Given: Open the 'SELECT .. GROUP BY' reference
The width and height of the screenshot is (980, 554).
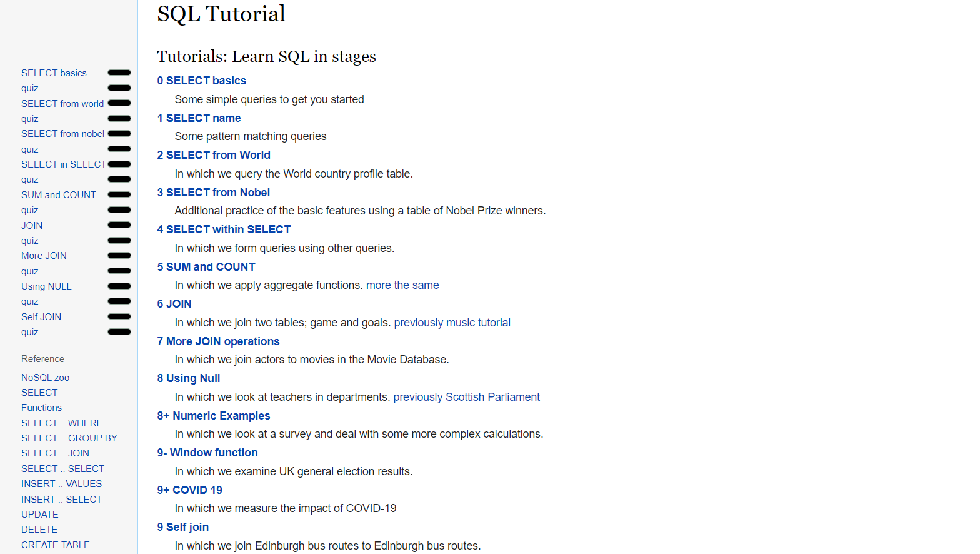Looking at the screenshot, I should pyautogui.click(x=69, y=438).
